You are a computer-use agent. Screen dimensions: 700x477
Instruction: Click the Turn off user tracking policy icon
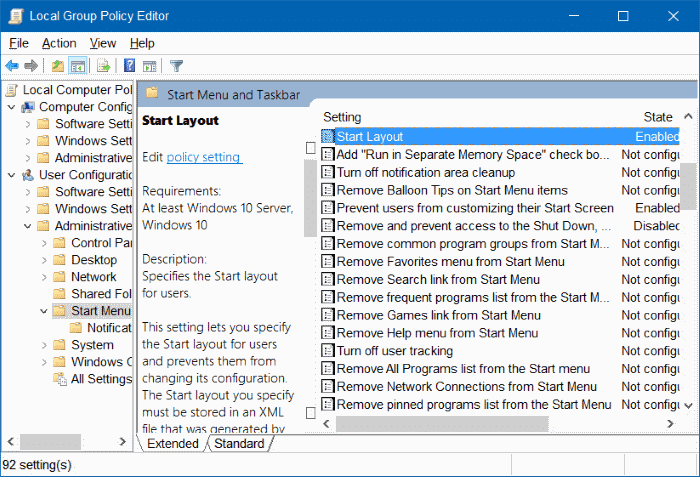coord(328,351)
